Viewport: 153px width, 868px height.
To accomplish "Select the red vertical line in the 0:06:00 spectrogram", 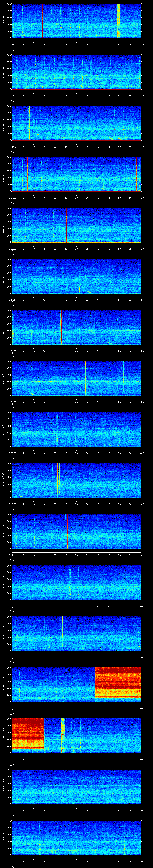I will pos(39,276).
